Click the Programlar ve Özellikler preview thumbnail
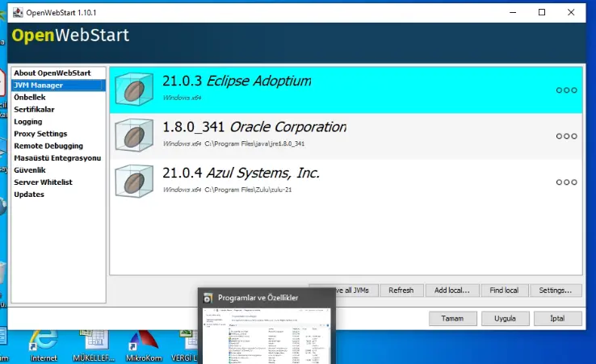 tap(267, 336)
